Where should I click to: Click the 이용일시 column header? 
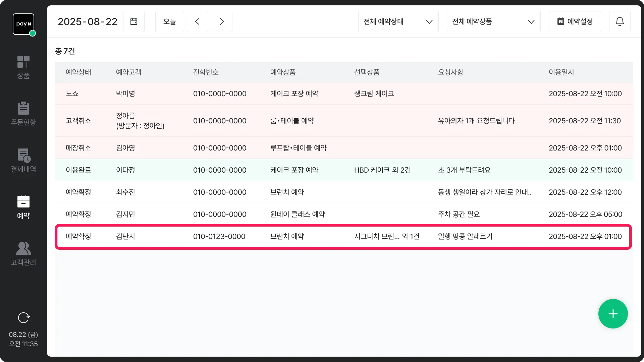coord(561,72)
